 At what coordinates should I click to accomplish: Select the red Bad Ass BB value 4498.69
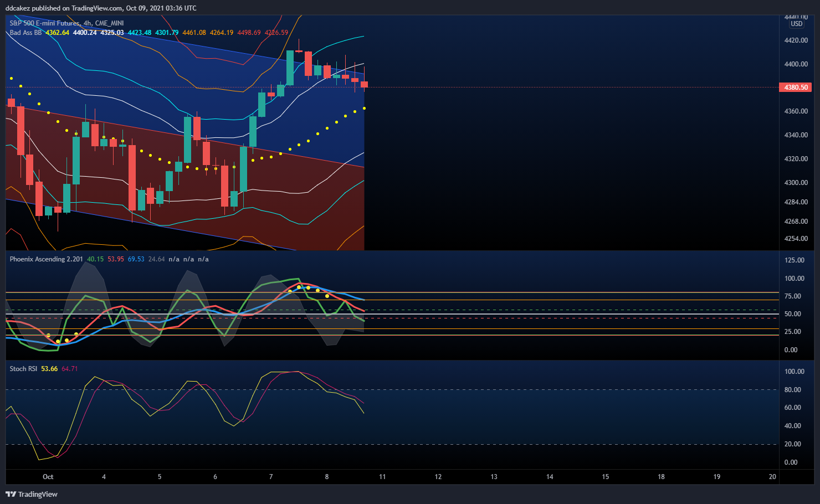[x=249, y=33]
